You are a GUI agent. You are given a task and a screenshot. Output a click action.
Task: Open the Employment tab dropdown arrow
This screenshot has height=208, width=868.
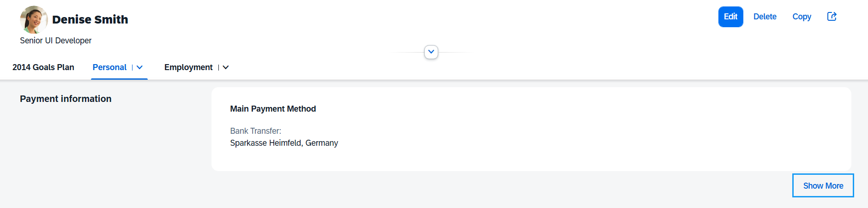[x=226, y=67]
